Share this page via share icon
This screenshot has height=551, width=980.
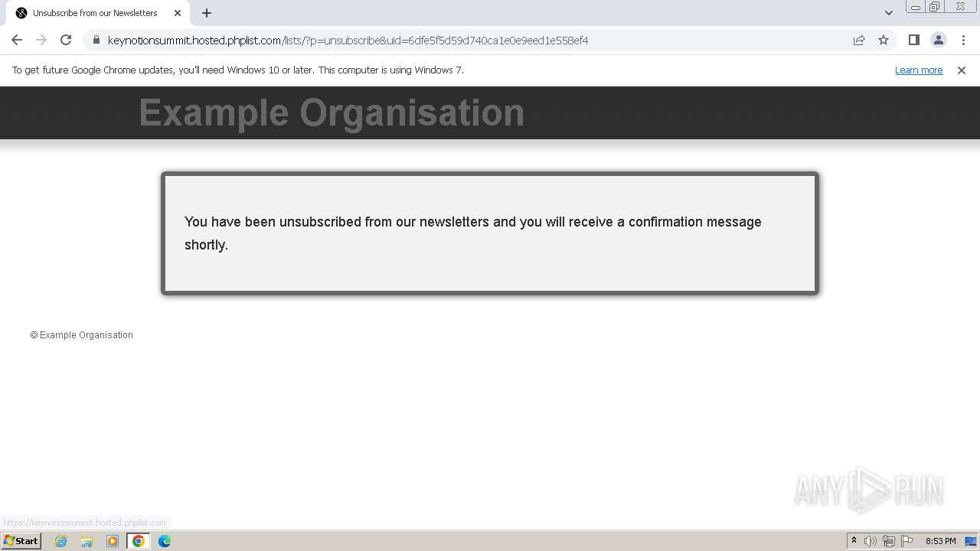859,40
